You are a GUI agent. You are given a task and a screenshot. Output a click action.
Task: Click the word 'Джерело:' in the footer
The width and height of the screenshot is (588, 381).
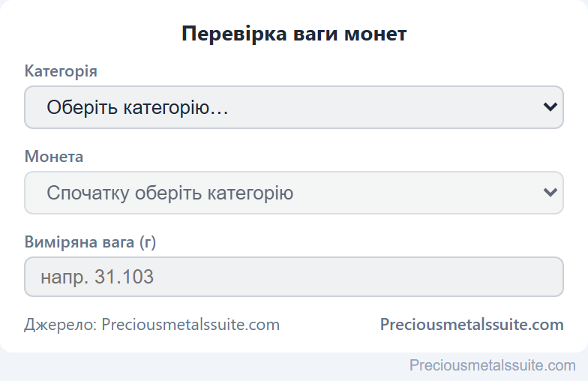tap(61, 325)
